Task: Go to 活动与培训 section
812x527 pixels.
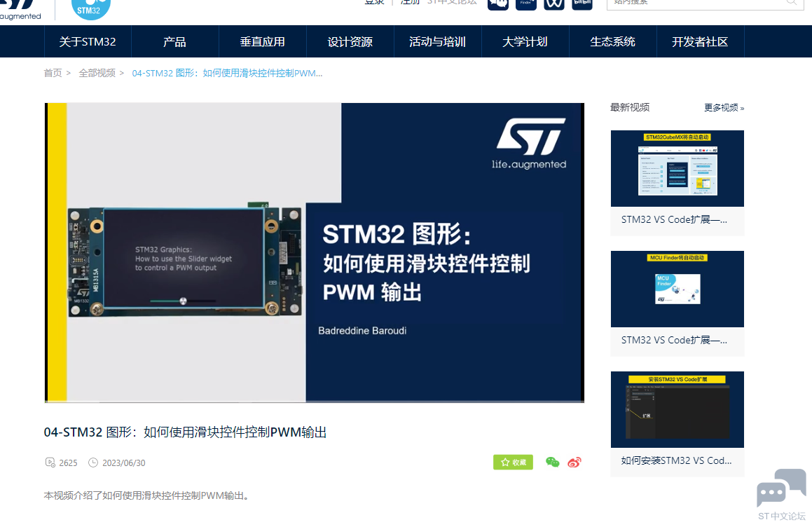Action: point(438,41)
